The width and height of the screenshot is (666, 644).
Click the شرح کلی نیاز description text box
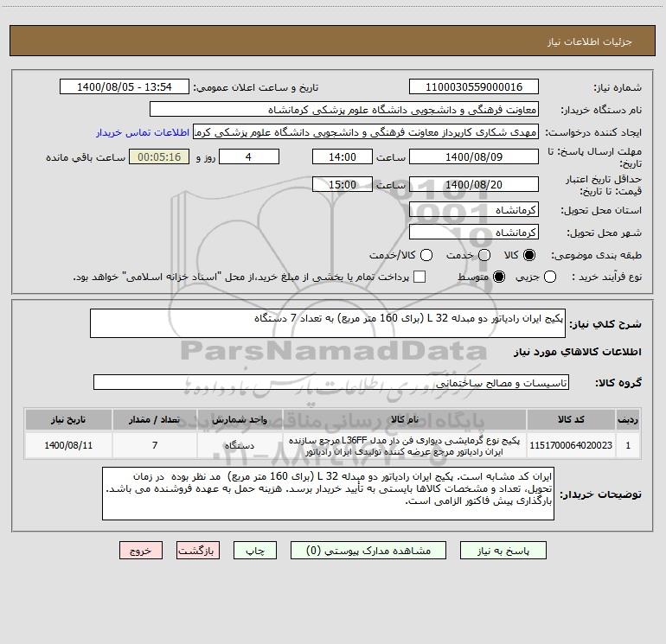[328, 323]
